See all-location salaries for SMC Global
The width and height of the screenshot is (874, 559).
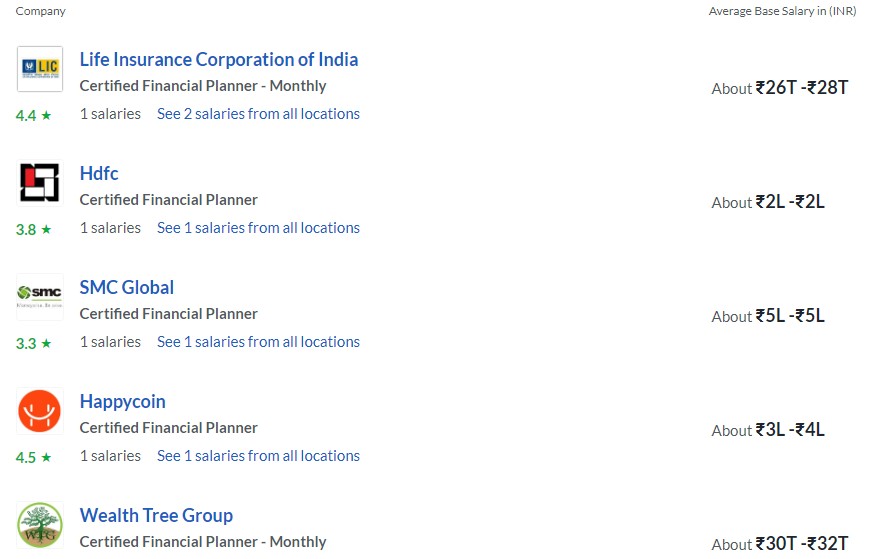click(x=258, y=342)
